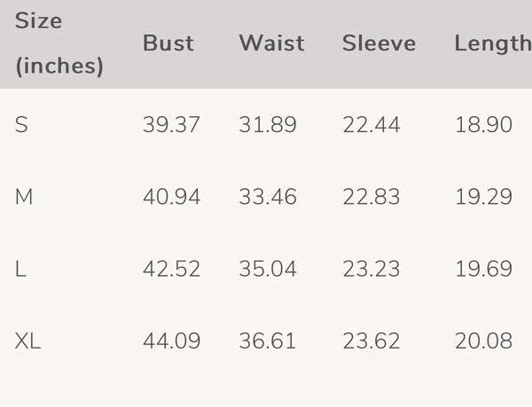Viewport: 532px width, 407px height.
Task: Click the L size row label
Action: [20, 269]
